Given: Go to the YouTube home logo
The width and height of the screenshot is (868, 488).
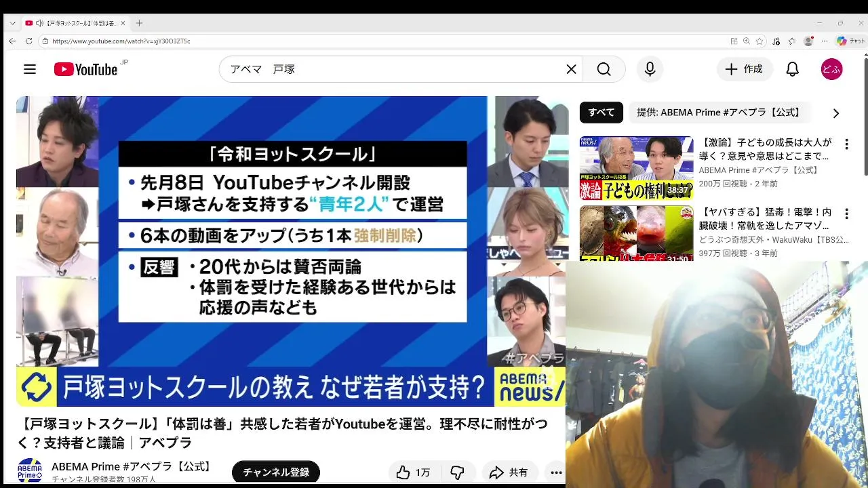Looking at the screenshot, I should pos(85,69).
